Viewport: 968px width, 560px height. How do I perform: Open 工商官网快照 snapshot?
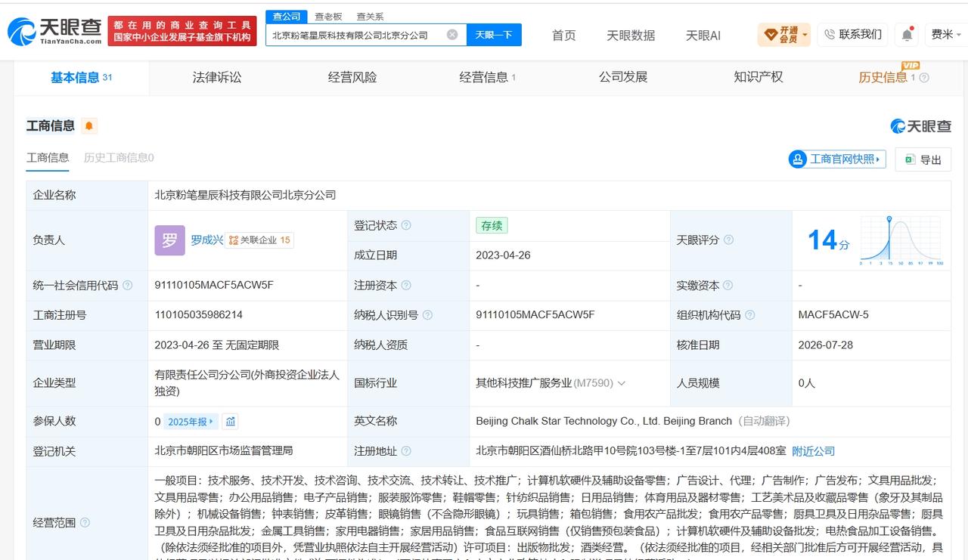click(x=837, y=159)
